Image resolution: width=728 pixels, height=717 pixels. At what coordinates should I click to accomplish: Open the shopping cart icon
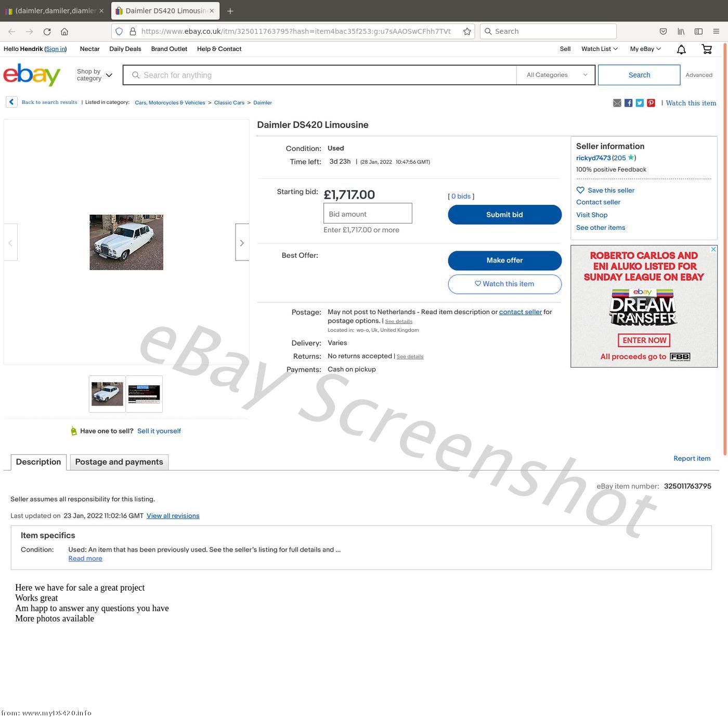pyautogui.click(x=707, y=49)
